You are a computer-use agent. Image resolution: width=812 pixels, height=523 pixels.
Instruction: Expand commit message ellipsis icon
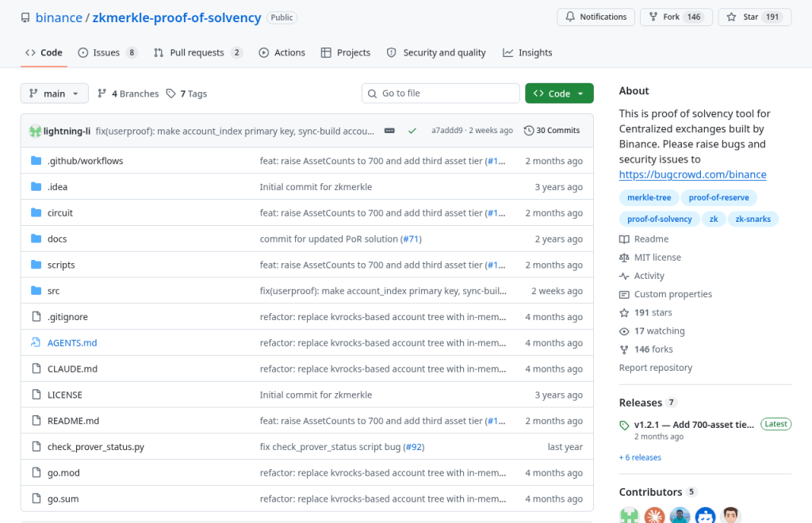point(389,131)
